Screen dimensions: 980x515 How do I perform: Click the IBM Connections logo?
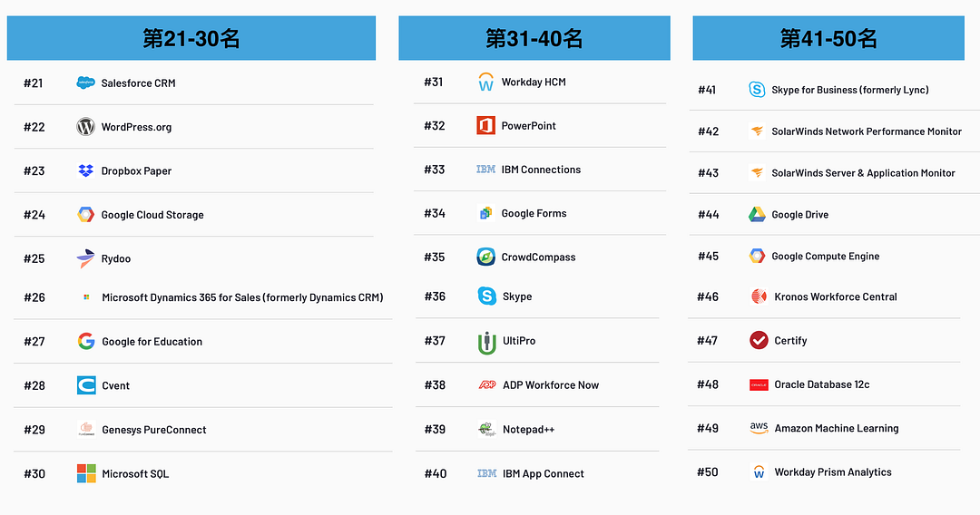point(485,170)
